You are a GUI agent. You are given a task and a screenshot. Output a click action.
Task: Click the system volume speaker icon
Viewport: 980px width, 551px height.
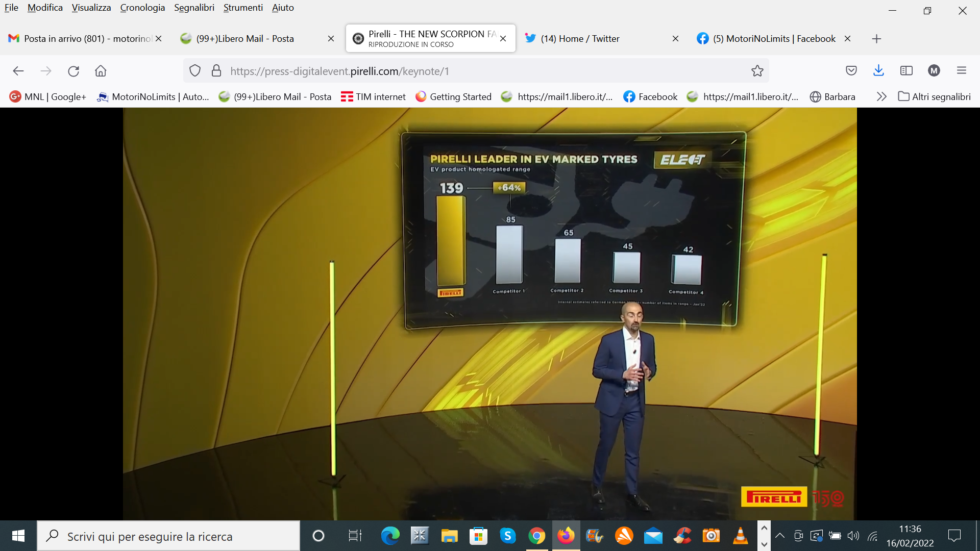pos(853,536)
